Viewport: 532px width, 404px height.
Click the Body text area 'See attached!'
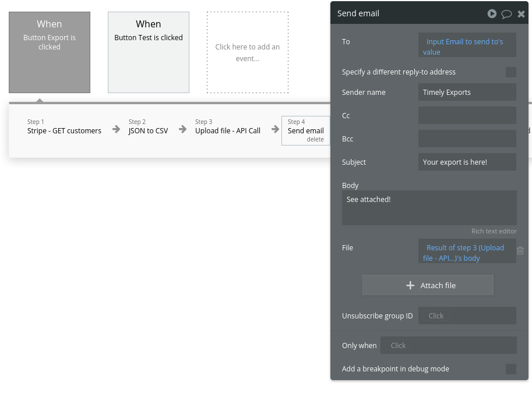429,208
